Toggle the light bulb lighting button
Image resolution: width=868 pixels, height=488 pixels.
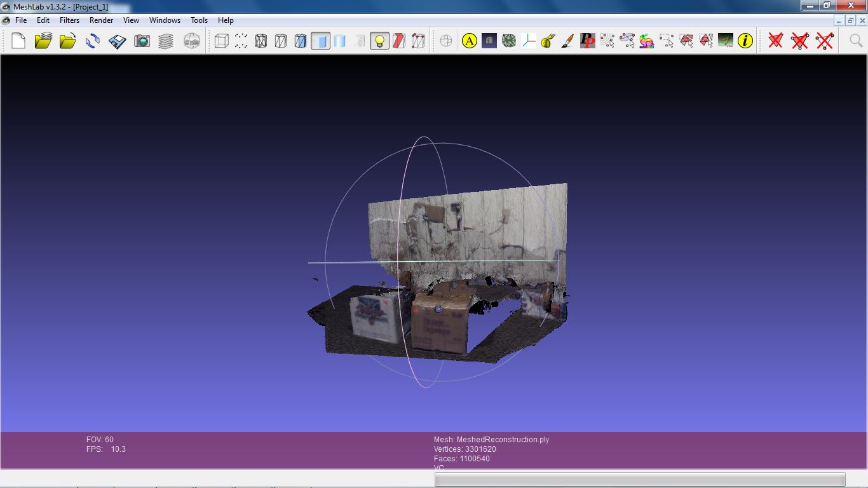(379, 41)
